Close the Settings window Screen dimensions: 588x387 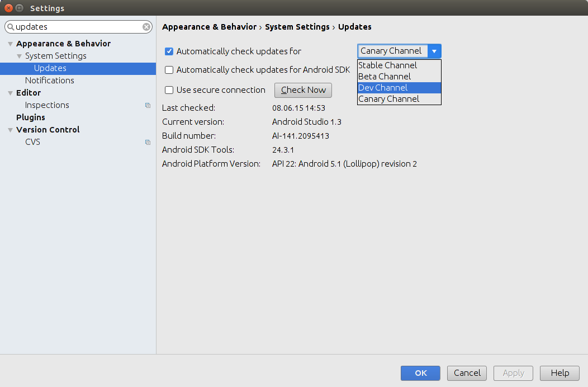(8, 8)
